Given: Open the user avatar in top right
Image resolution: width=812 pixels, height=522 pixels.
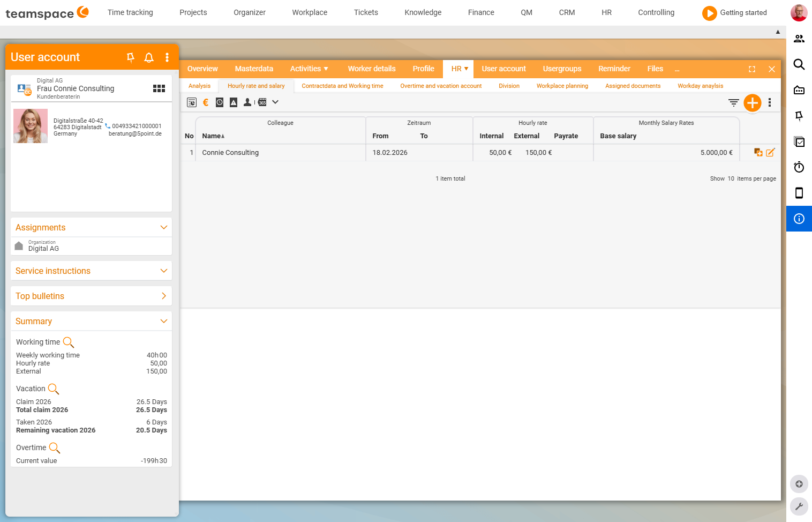Looking at the screenshot, I should click(x=799, y=12).
